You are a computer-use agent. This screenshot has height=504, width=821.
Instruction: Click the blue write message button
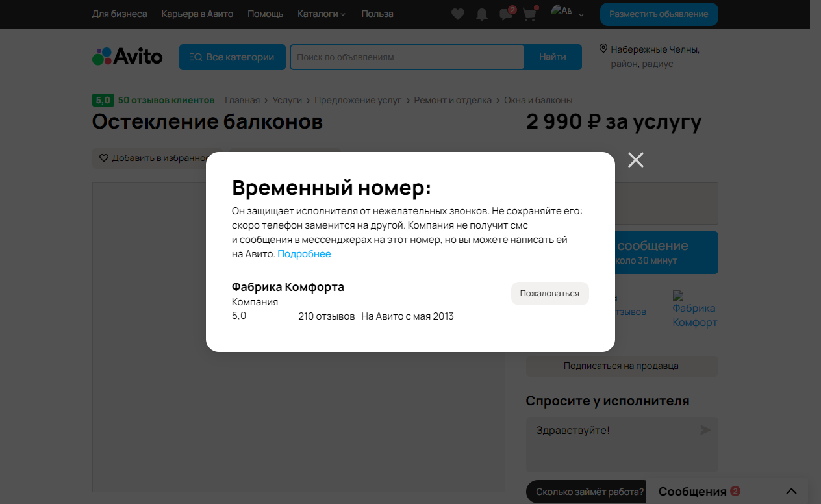coord(666,252)
